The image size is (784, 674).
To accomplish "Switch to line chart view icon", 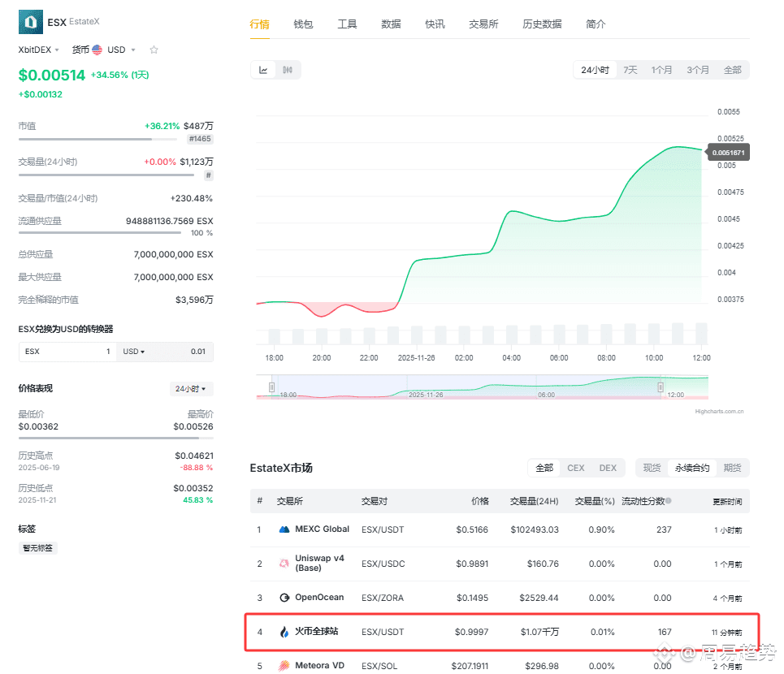I will coord(263,70).
